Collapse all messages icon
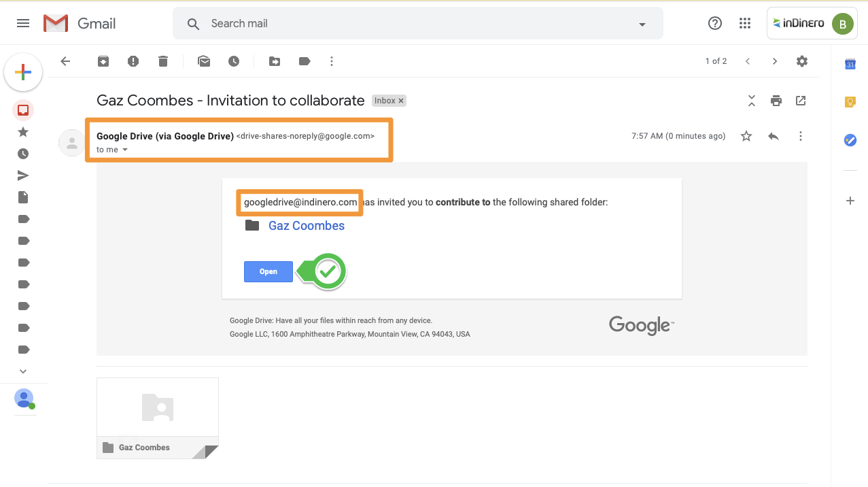 click(752, 101)
